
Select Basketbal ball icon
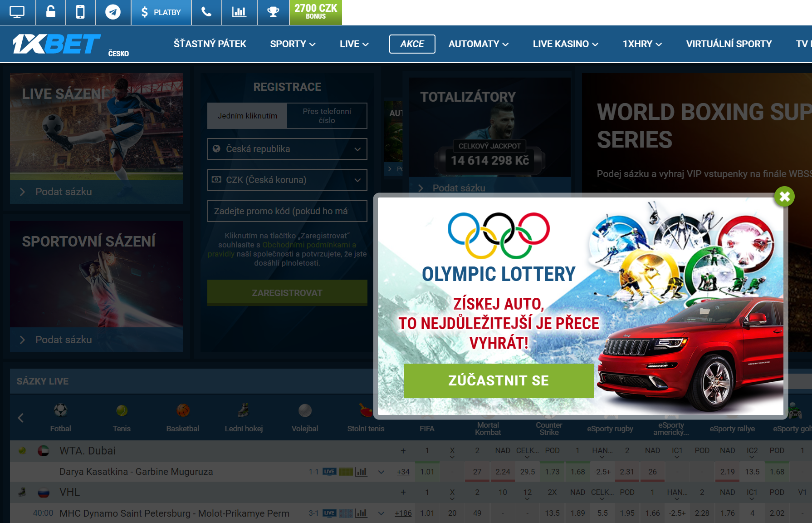(x=183, y=410)
